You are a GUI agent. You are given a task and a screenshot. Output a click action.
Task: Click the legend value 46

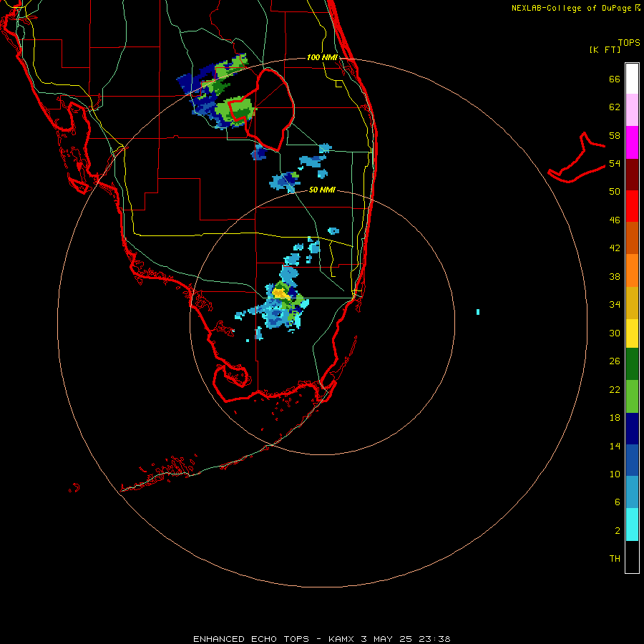tap(615, 220)
